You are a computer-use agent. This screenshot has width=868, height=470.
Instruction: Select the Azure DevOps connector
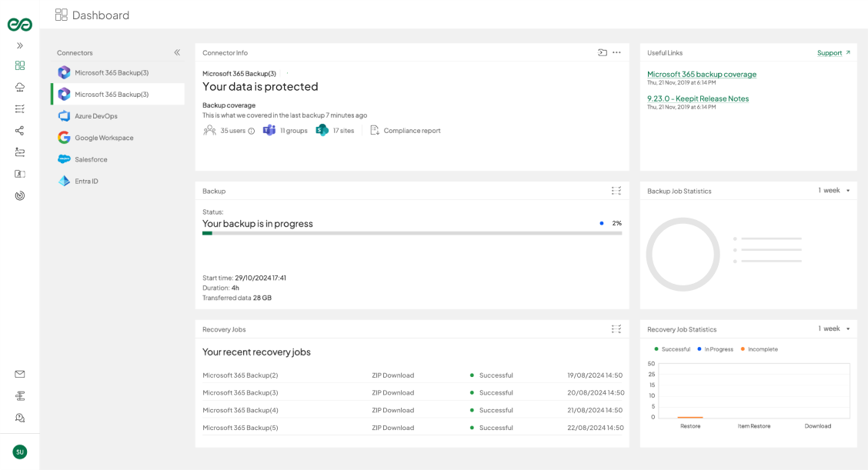(118, 115)
